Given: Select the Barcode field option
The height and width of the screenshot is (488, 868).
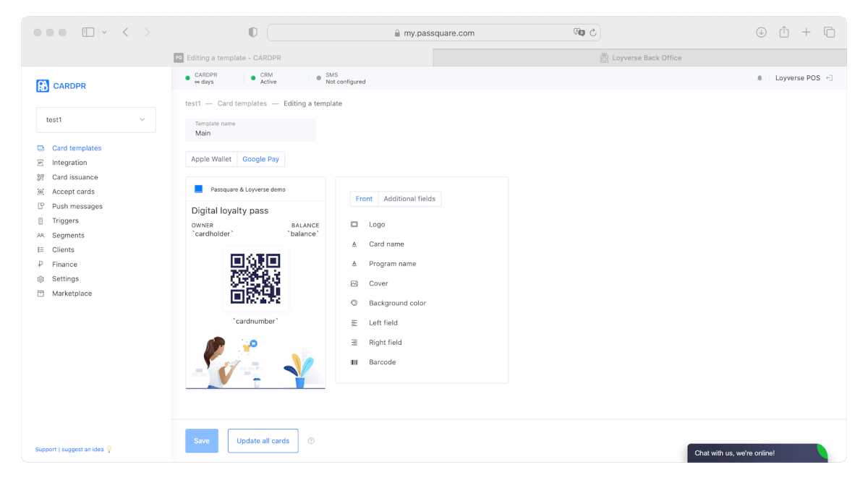Looking at the screenshot, I should 382,362.
